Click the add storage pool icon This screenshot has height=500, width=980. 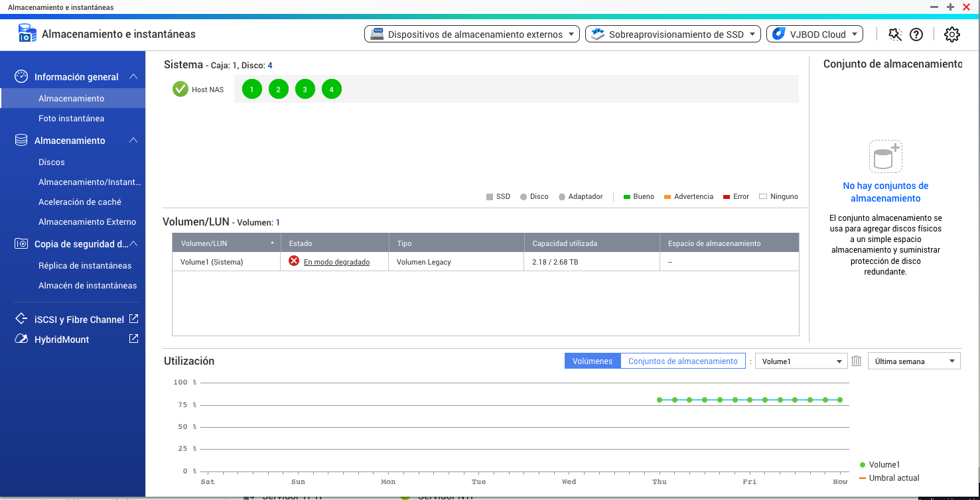[886, 157]
